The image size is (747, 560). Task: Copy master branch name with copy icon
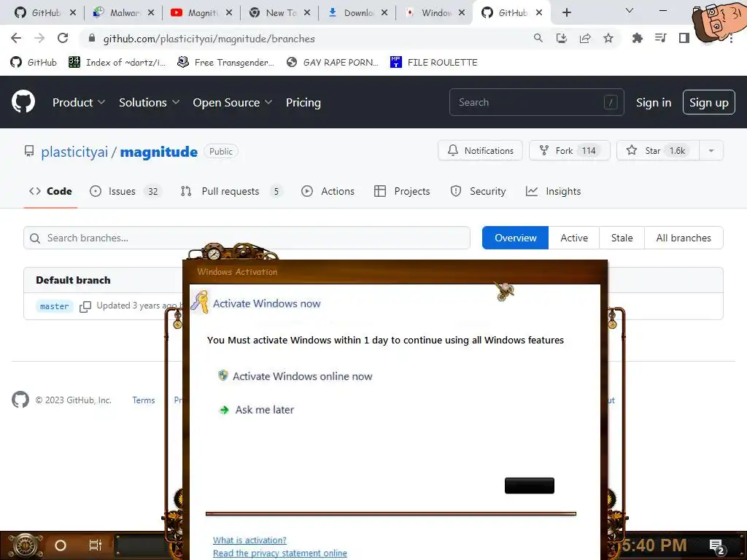coord(85,306)
